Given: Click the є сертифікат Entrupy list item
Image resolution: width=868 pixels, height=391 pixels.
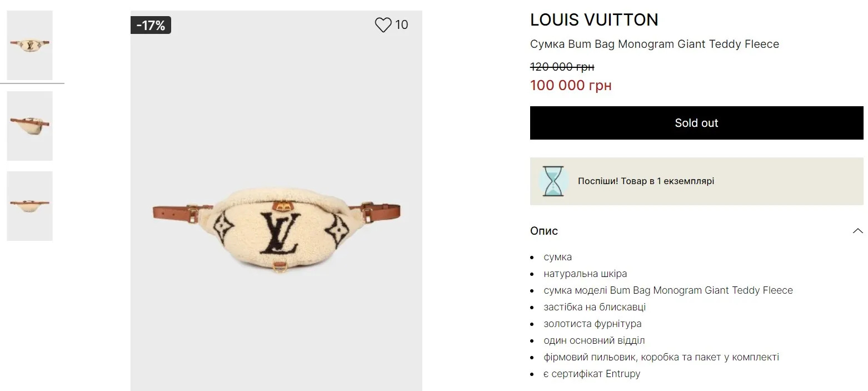Looking at the screenshot, I should point(592,374).
